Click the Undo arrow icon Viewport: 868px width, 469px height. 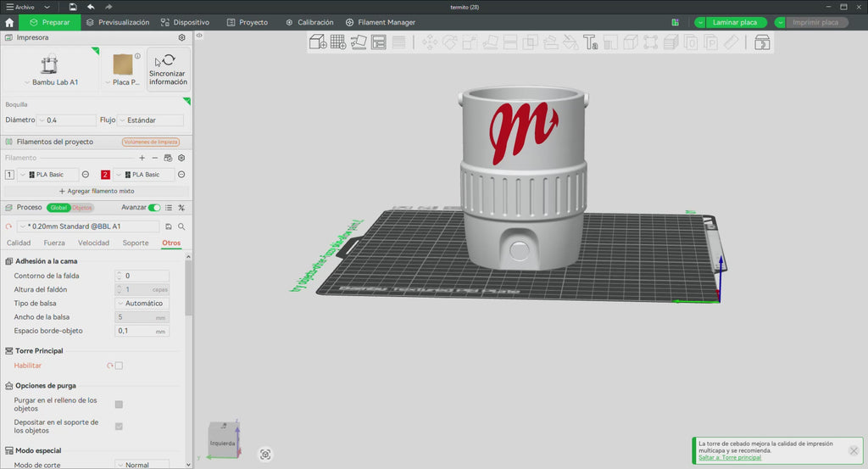(91, 7)
